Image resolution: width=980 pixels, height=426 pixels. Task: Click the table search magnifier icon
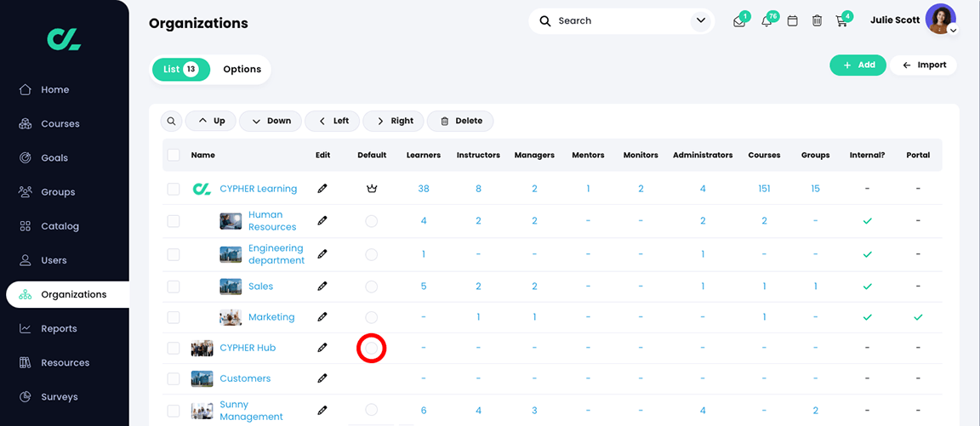point(171,122)
